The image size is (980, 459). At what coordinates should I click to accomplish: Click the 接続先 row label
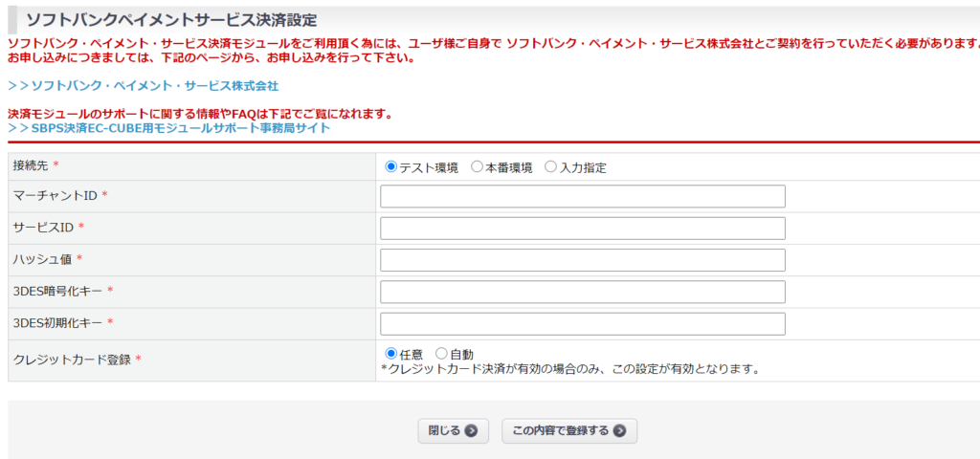[x=30, y=166]
